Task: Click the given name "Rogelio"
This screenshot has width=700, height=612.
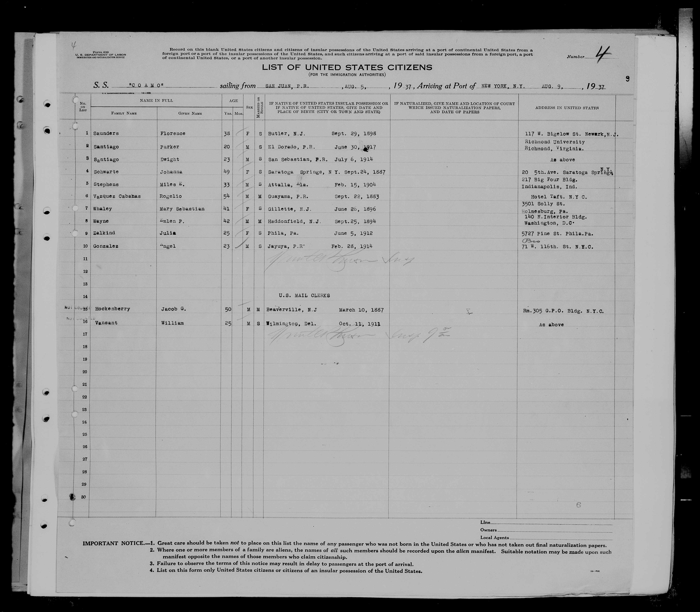Action: click(171, 196)
